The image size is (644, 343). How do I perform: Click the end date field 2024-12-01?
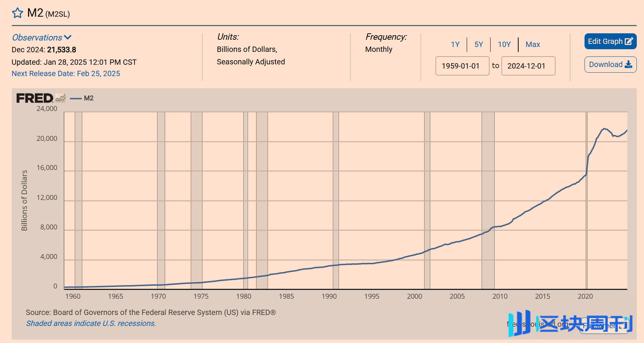coord(528,66)
